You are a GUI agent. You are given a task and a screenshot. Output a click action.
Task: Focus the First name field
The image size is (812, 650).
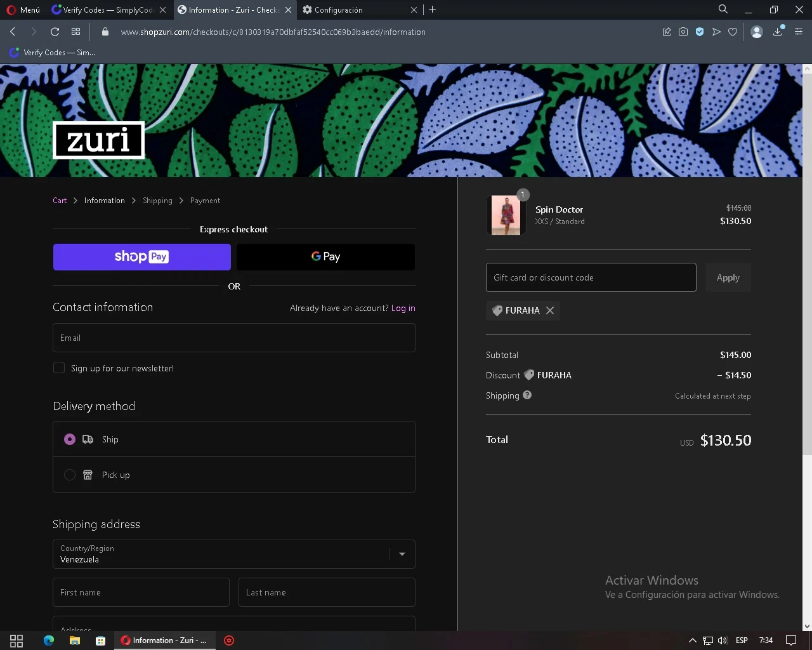pos(141,592)
